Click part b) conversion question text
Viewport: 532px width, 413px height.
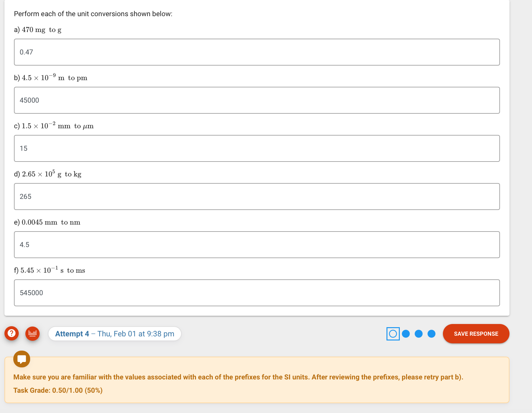pos(50,78)
